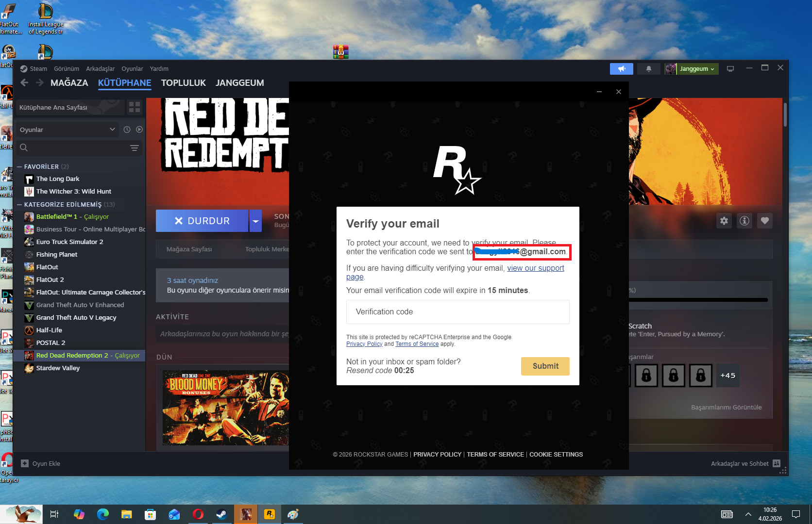The width and height of the screenshot is (812, 524).
Task: Open the friends list grid icon
Action: click(777, 463)
